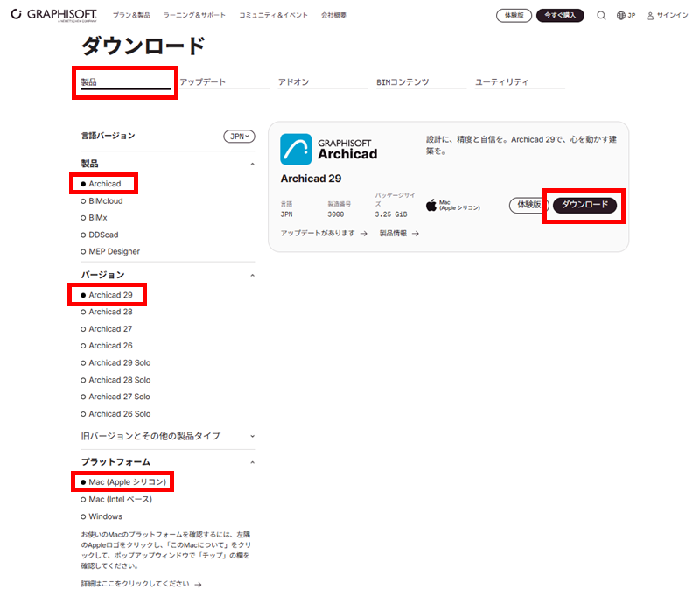Click the Archicad product logo icon
Viewport: 700px width, 604px height.
[296, 149]
